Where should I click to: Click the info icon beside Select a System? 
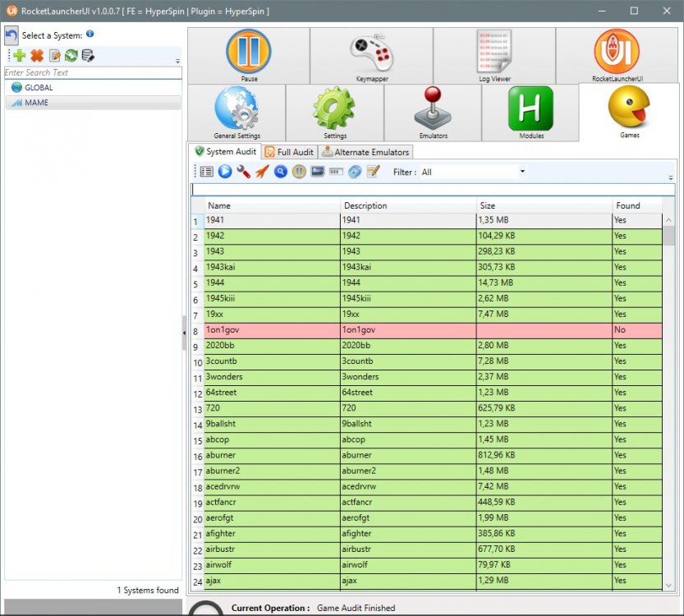90,34
